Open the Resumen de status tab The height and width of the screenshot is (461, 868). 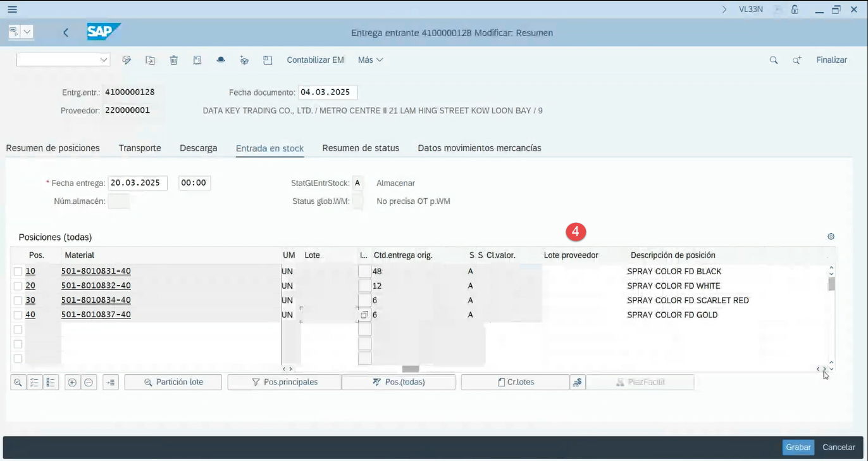pos(361,148)
